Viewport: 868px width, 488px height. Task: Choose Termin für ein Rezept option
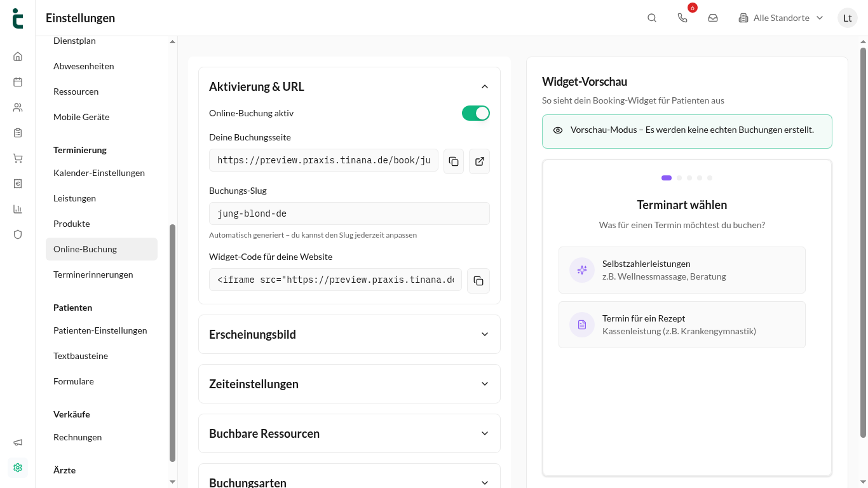tap(682, 325)
